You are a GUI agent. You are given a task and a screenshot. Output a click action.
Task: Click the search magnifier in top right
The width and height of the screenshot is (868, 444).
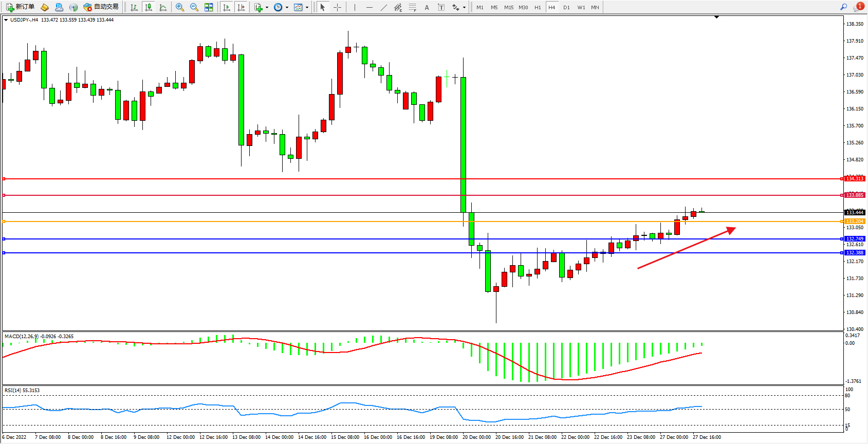coord(843,7)
